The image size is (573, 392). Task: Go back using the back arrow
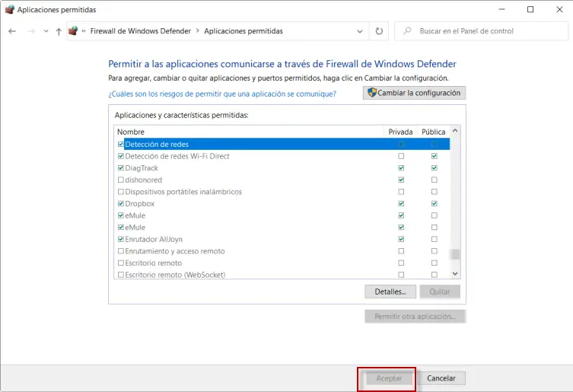[12, 31]
